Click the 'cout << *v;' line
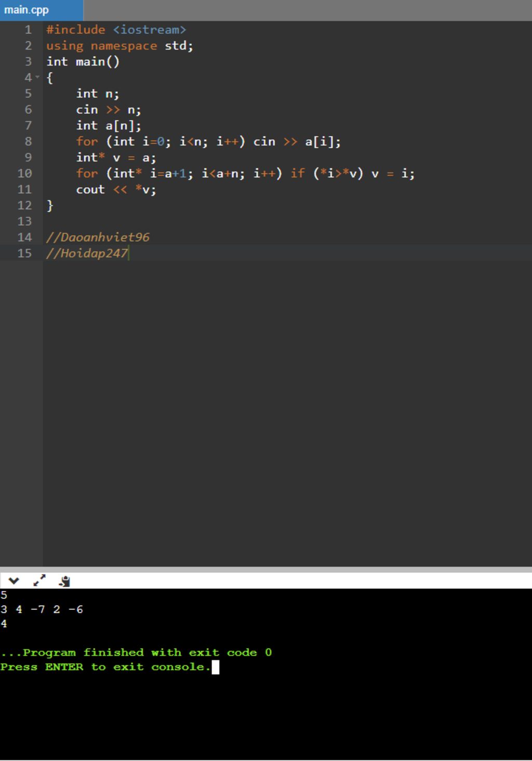The width and height of the screenshot is (532, 761). coord(115,190)
